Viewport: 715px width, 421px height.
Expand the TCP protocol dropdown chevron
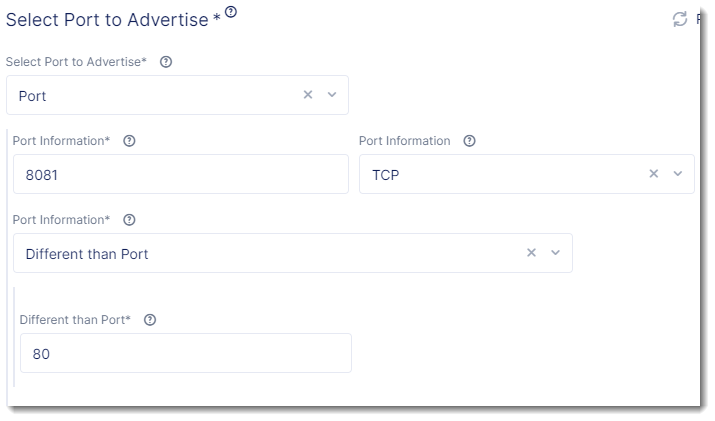678,174
